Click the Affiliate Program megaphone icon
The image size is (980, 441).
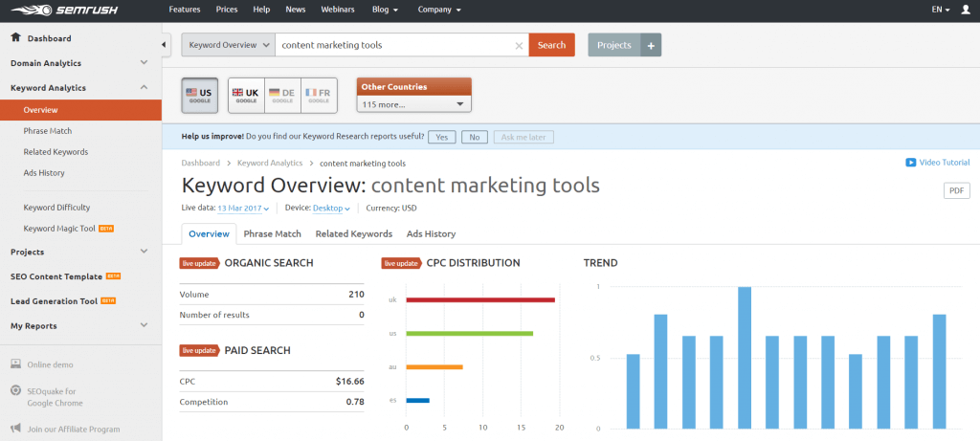(16, 429)
